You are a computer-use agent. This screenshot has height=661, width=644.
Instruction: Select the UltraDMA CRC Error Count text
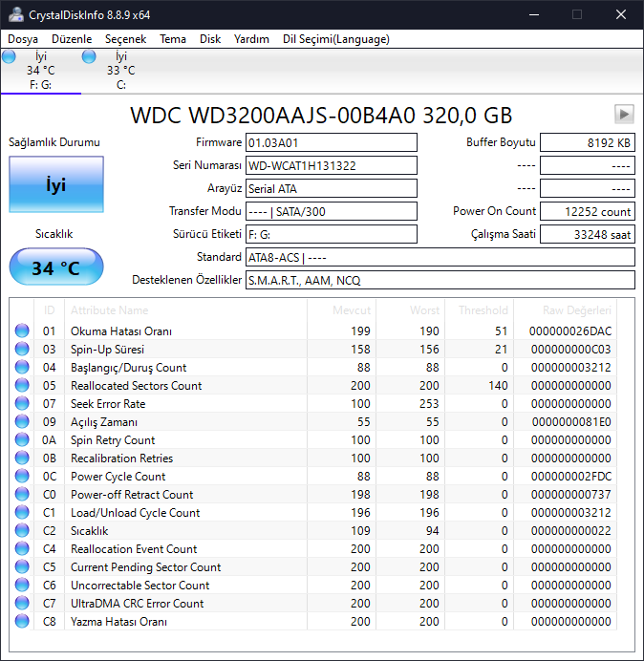137,603
